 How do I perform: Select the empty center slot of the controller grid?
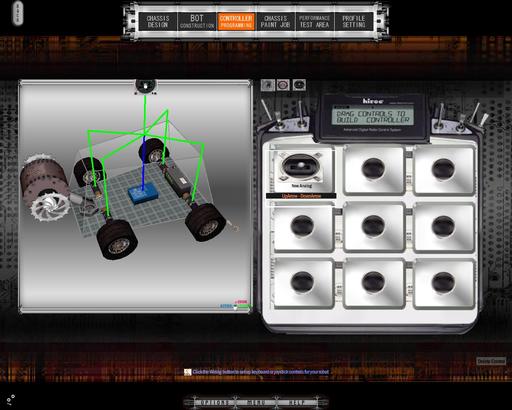[373, 226]
